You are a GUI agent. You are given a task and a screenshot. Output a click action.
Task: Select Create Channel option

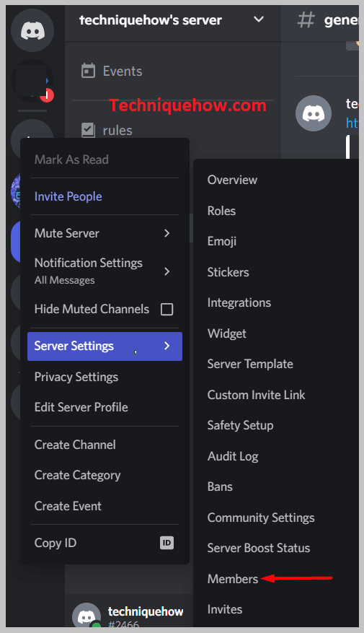tap(105, 445)
